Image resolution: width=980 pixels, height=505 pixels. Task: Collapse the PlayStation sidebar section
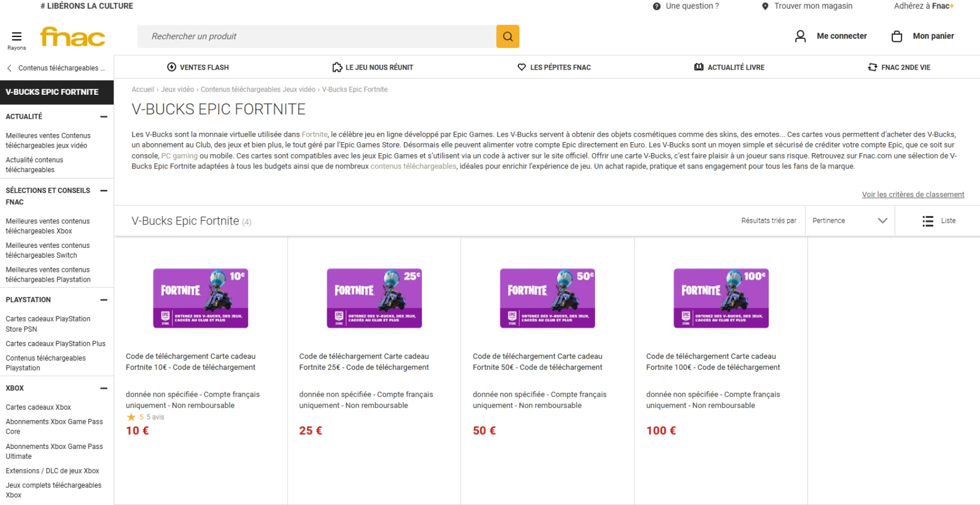tap(103, 300)
